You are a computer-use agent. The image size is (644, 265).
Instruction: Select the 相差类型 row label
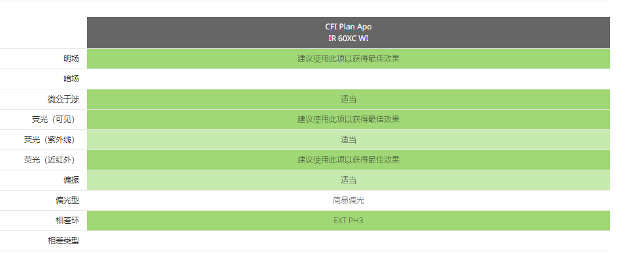63,241
